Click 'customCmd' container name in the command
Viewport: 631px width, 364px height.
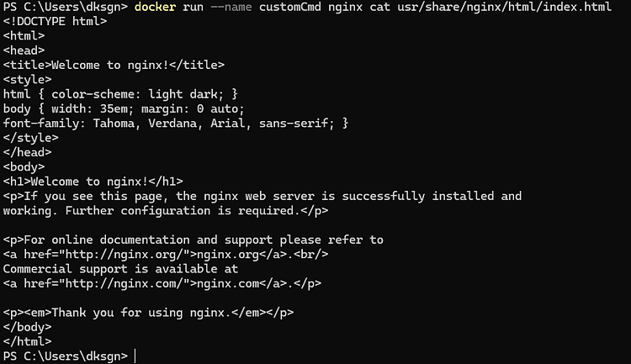coord(289,7)
